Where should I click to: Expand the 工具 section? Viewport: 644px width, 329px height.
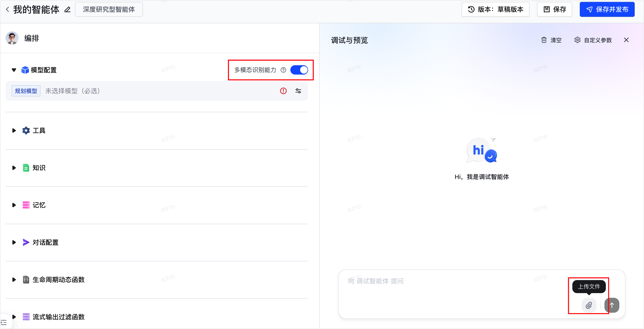coord(14,131)
